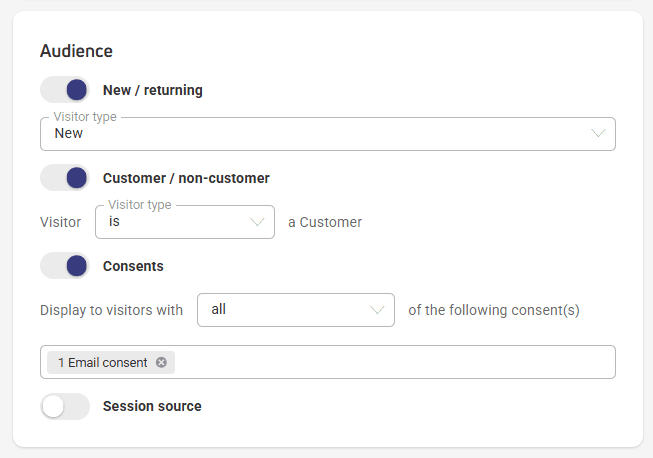Click the Audience section heading

pos(76,51)
